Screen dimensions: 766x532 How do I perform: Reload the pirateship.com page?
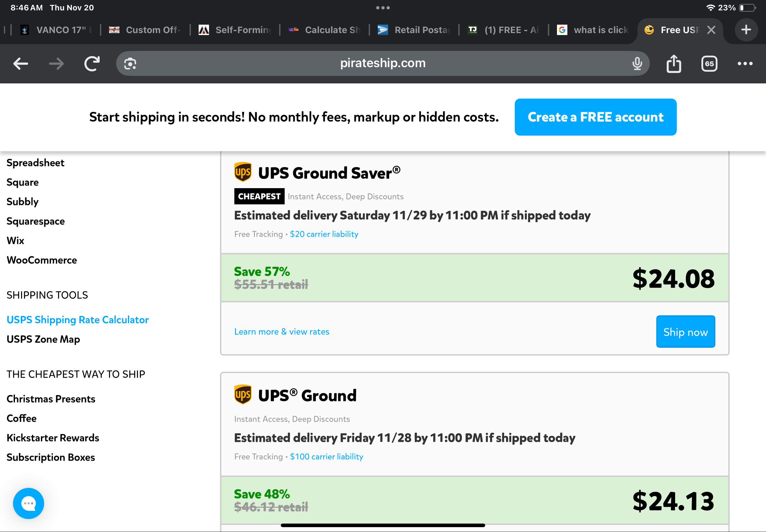click(x=92, y=63)
